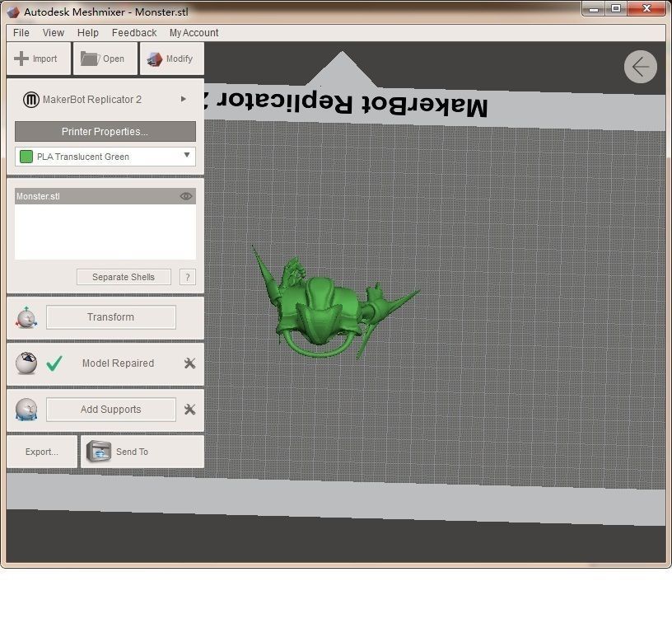672x642 pixels.
Task: Open Printer Properties
Action: tap(105, 131)
